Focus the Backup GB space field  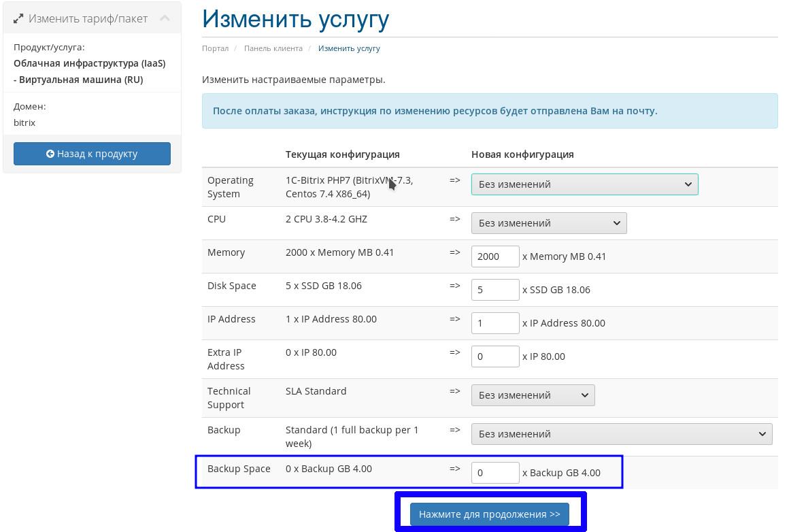pyautogui.click(x=495, y=473)
